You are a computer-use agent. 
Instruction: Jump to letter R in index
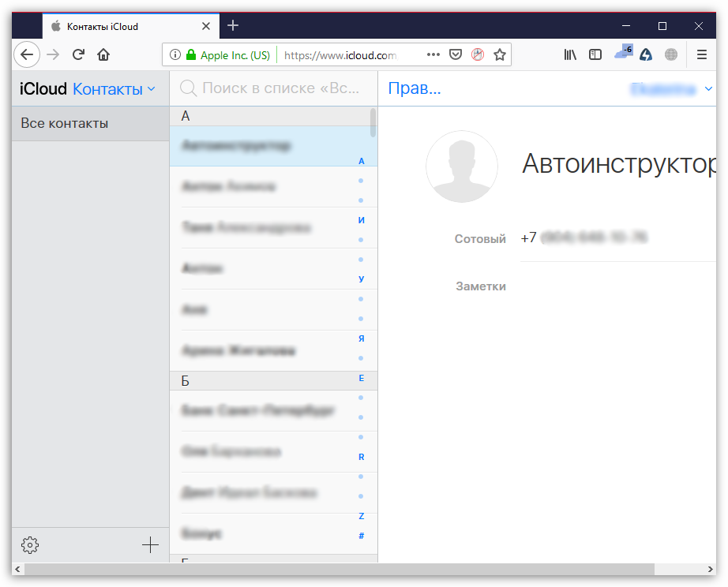point(361,457)
